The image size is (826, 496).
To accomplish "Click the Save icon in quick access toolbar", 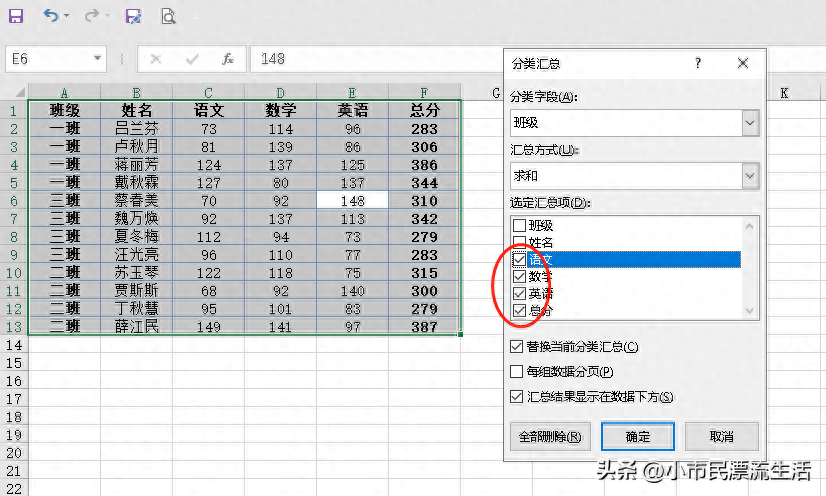I will [x=16, y=16].
